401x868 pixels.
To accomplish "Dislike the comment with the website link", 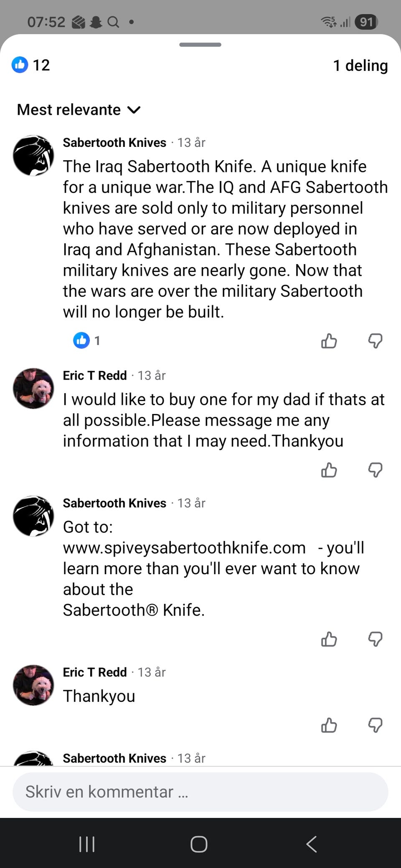I will click(x=375, y=639).
